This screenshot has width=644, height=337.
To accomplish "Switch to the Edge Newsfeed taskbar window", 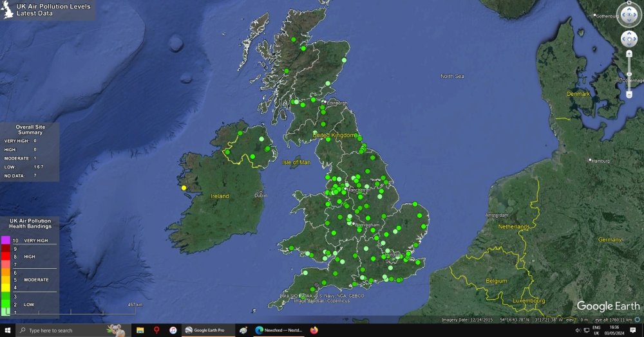I will pos(278,330).
